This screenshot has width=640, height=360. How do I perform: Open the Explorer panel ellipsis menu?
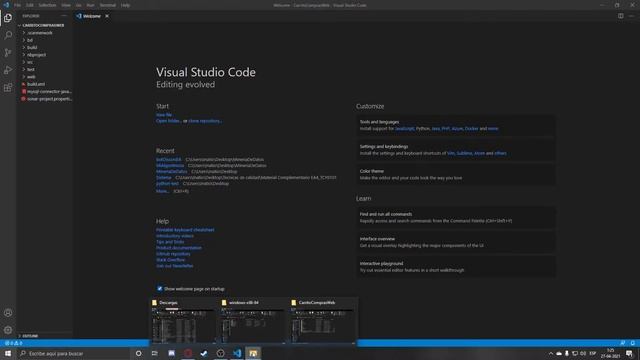[x=64, y=16]
